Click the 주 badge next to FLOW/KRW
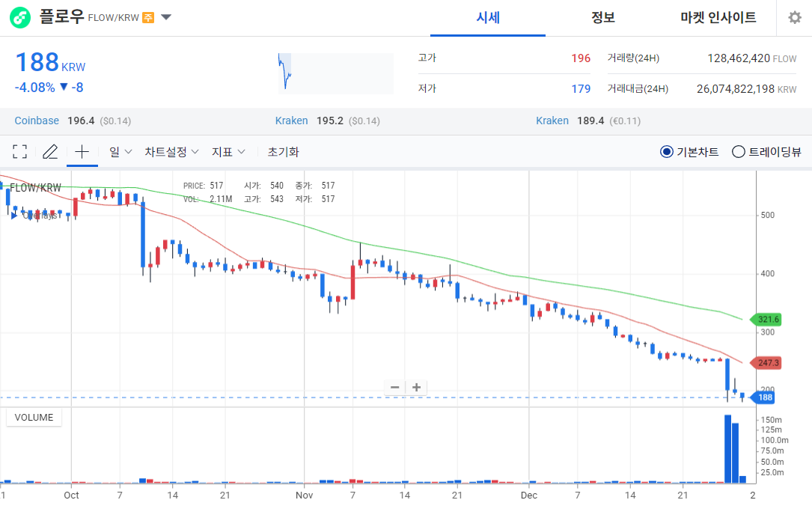This screenshot has height=506, width=812. [x=147, y=16]
